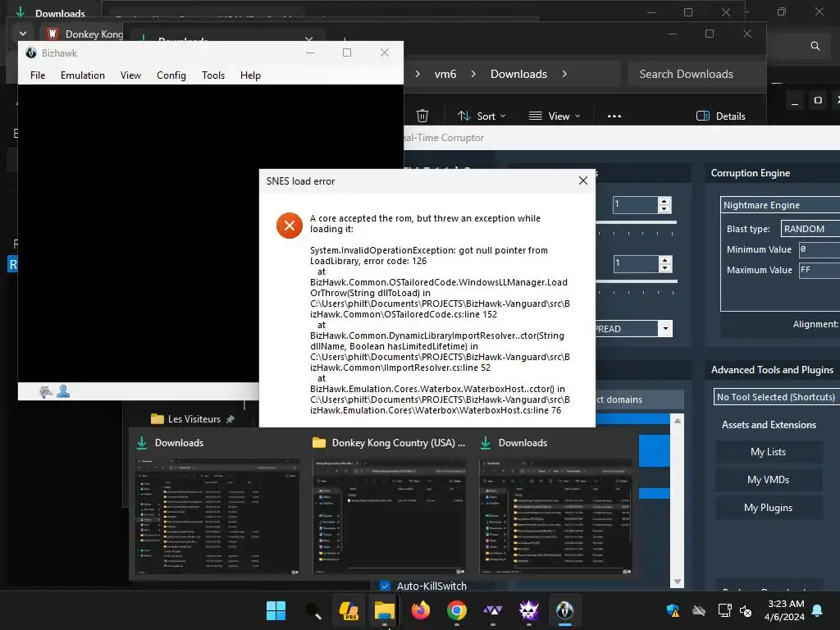Select the last Downloads window thumbnail preview
Viewport: 840px width, 630px height.
coord(556,517)
